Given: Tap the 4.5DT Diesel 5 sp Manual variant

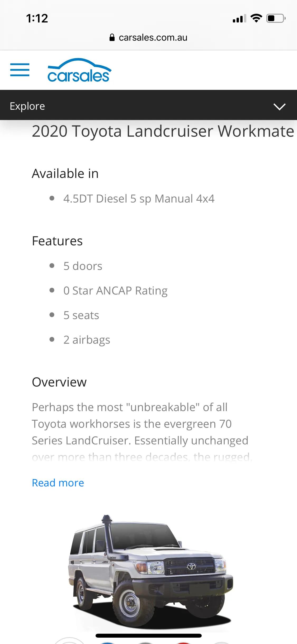Looking at the screenshot, I should [139, 199].
